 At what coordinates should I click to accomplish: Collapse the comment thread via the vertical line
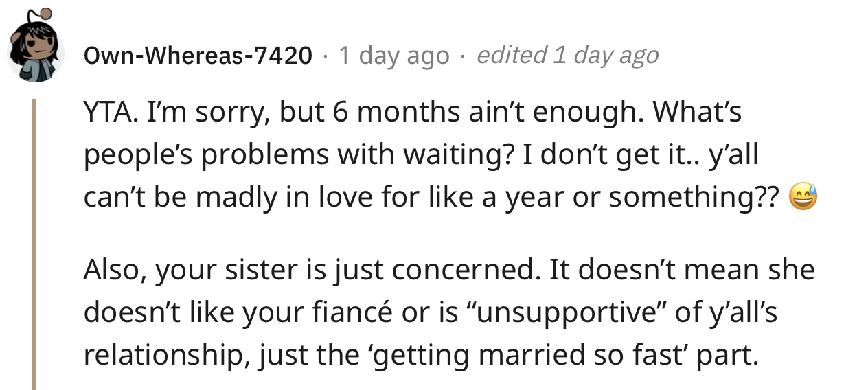(33, 244)
